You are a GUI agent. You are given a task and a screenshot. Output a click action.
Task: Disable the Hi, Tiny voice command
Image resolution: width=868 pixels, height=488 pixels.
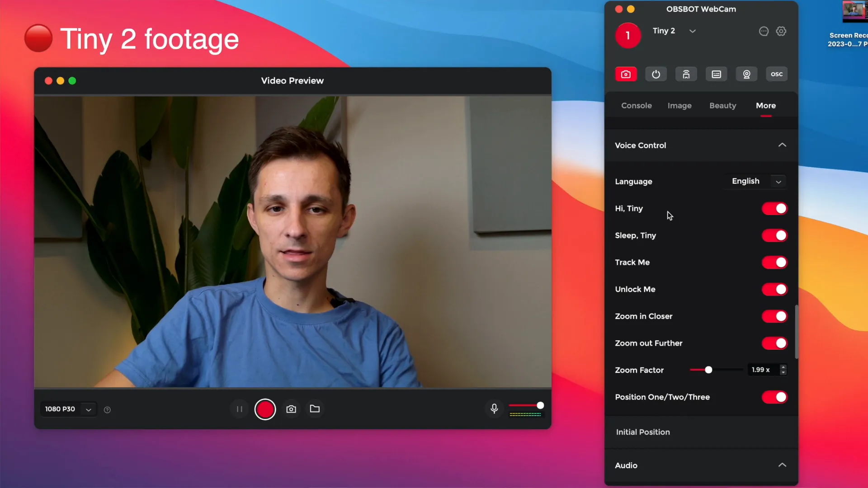pyautogui.click(x=774, y=208)
